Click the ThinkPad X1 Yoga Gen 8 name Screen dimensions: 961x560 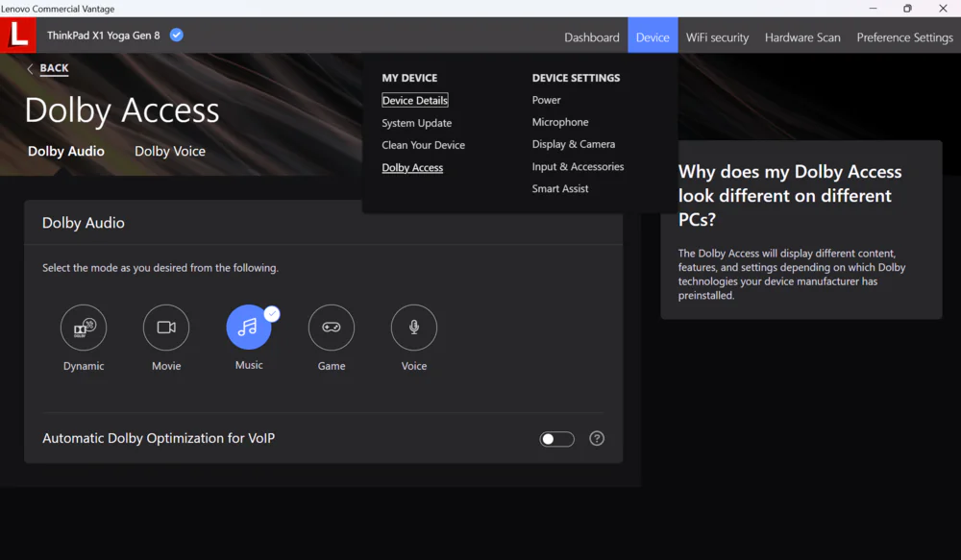(x=104, y=36)
